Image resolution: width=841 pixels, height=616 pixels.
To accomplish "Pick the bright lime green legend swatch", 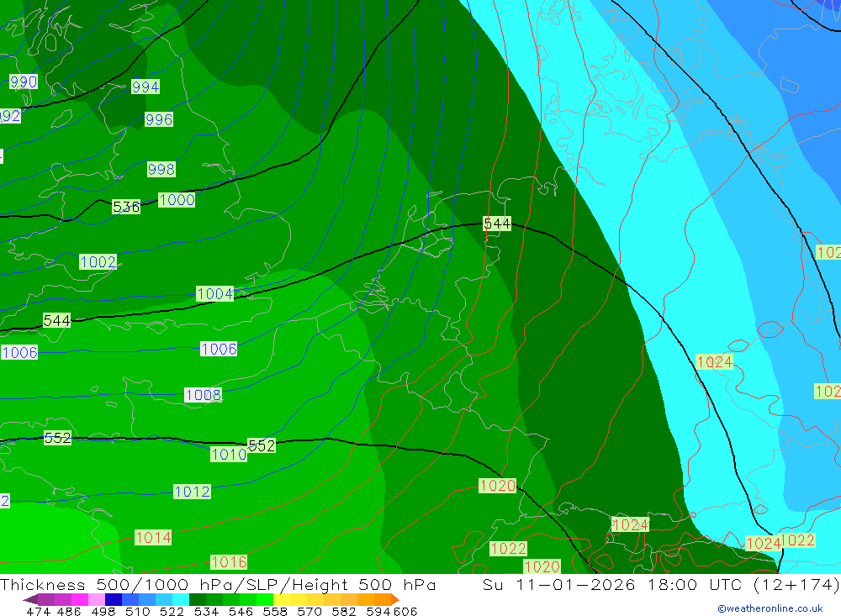I will point(265,599).
